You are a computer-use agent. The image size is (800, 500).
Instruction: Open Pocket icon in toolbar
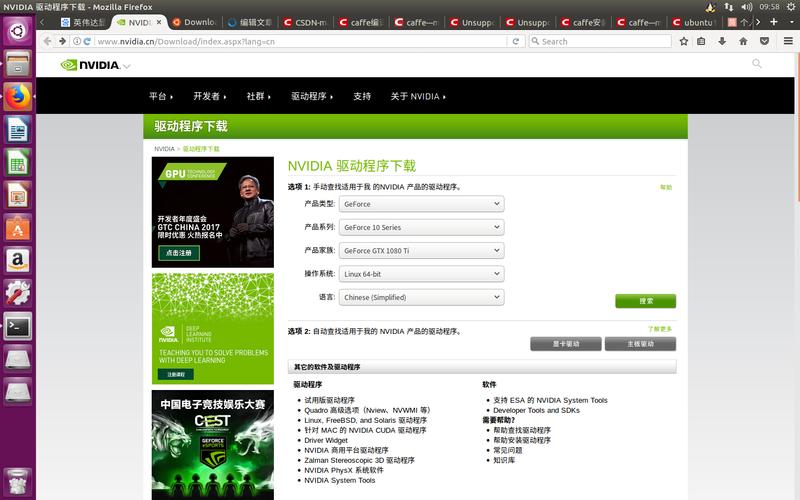[x=764, y=41]
